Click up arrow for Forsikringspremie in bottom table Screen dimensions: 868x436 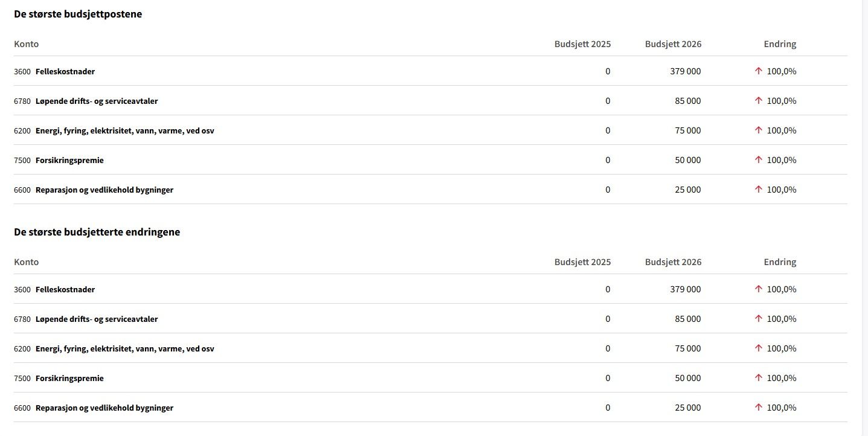click(759, 378)
